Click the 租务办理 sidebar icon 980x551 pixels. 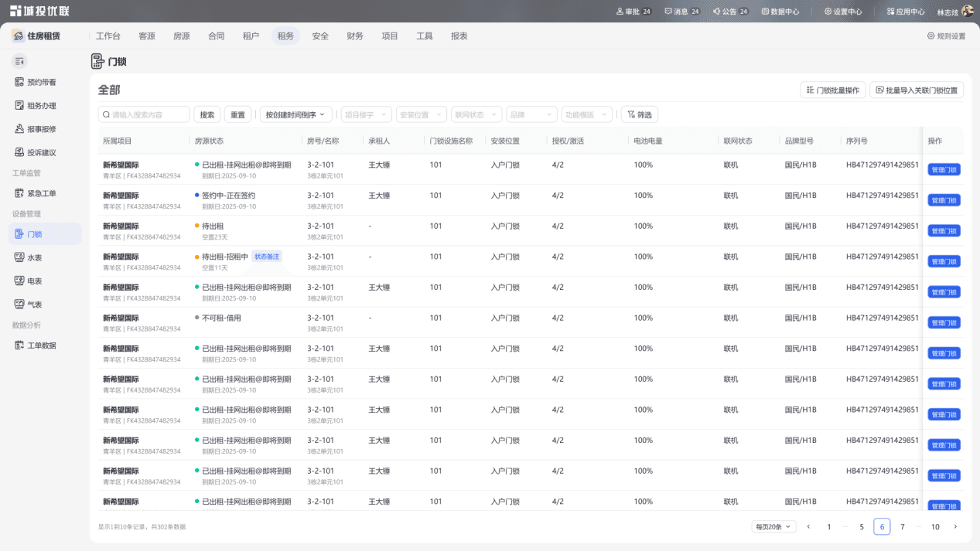(x=20, y=105)
